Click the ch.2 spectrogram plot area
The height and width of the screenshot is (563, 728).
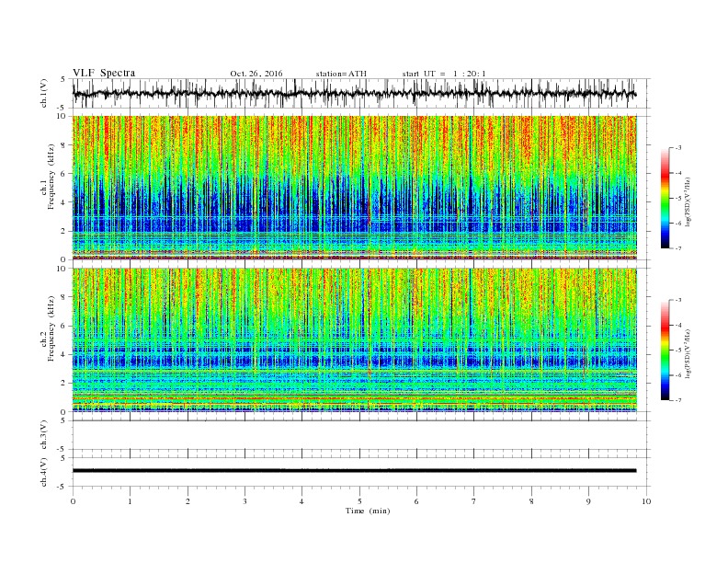point(355,340)
